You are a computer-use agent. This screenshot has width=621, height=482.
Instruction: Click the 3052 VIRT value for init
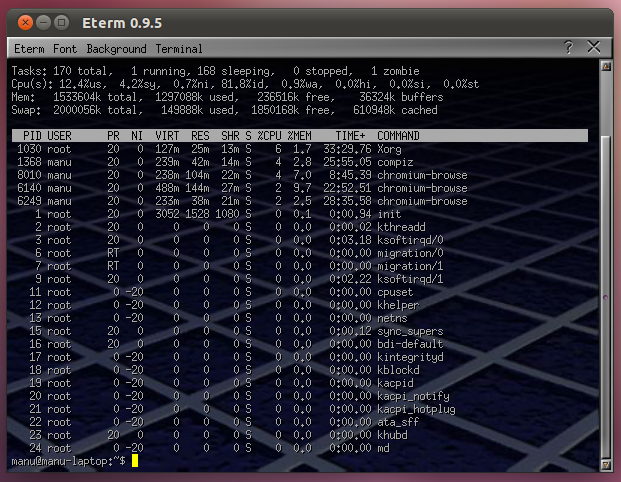pyautogui.click(x=167, y=214)
